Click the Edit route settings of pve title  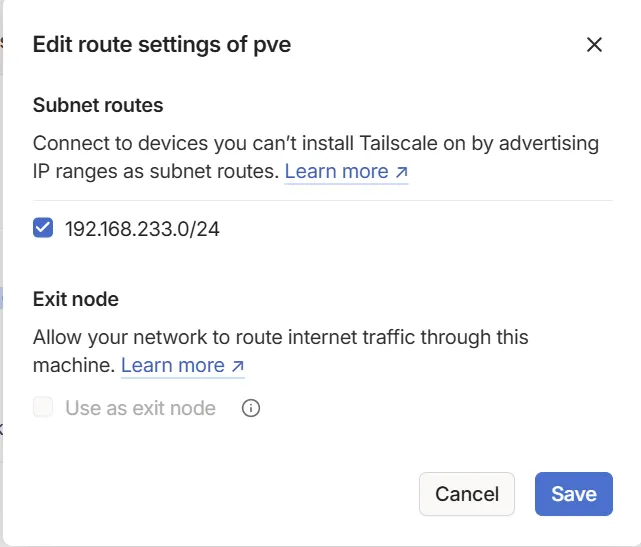pos(162,44)
